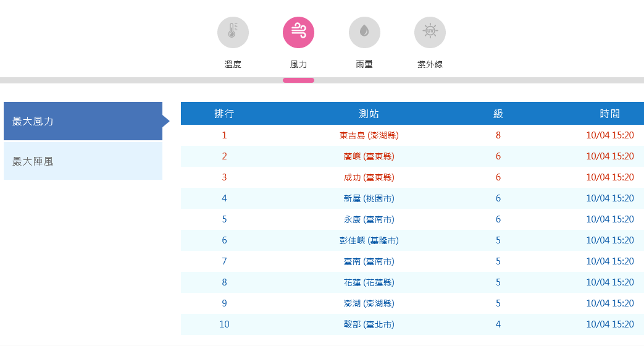Select 永康 (臺南市) station link
Screen dimensions: 644x346
(369, 219)
